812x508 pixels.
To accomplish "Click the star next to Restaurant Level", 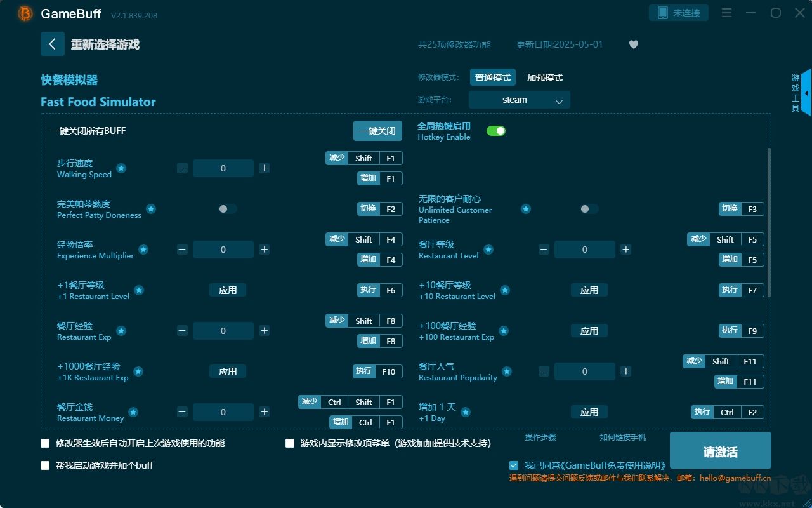I will tap(488, 250).
